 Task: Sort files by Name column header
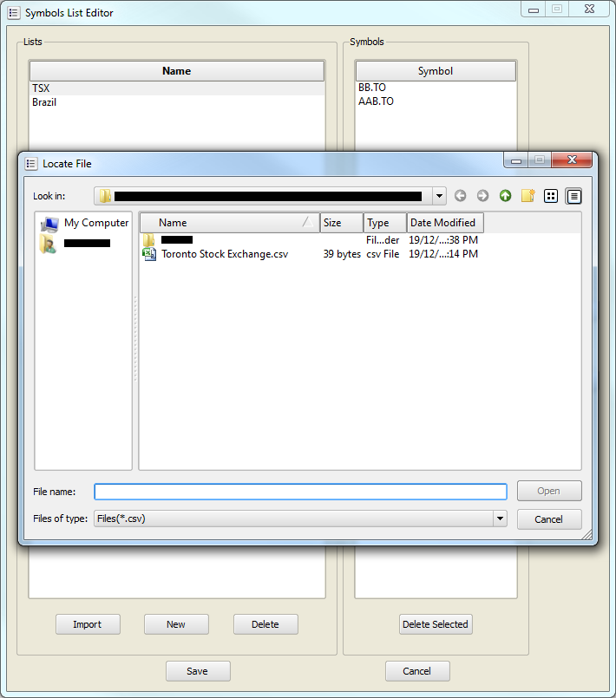tap(229, 223)
